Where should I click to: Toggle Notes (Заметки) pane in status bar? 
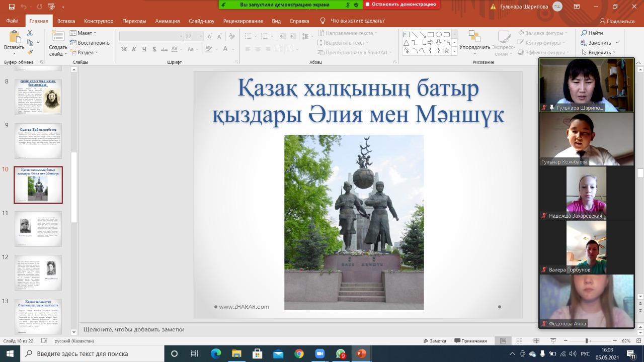point(434,341)
